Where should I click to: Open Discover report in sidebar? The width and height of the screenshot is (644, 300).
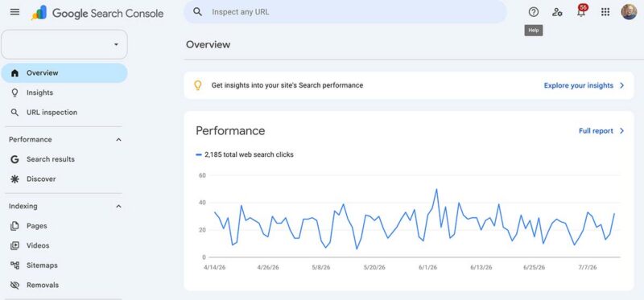coord(64,179)
